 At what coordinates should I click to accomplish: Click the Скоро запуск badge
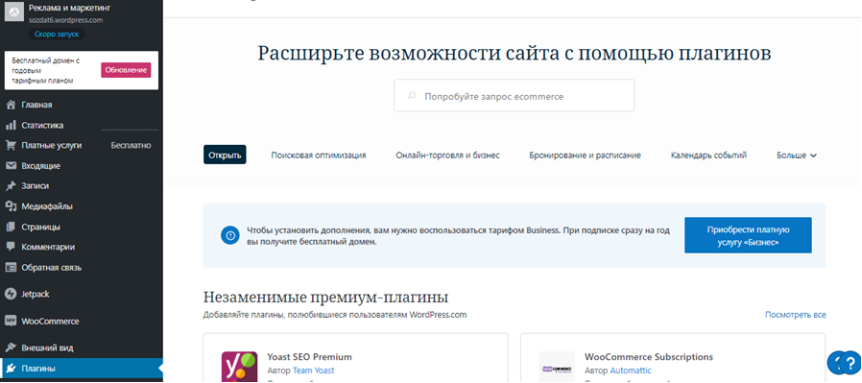(x=57, y=34)
